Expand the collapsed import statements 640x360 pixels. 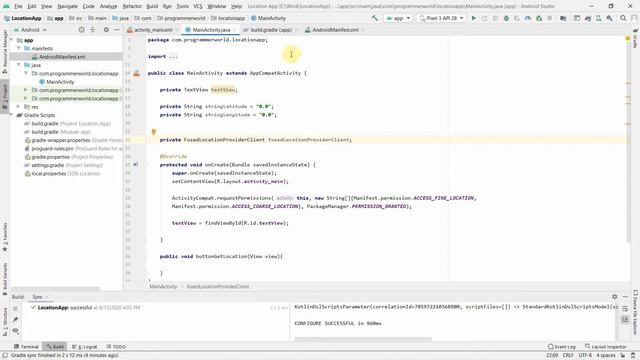[173, 56]
